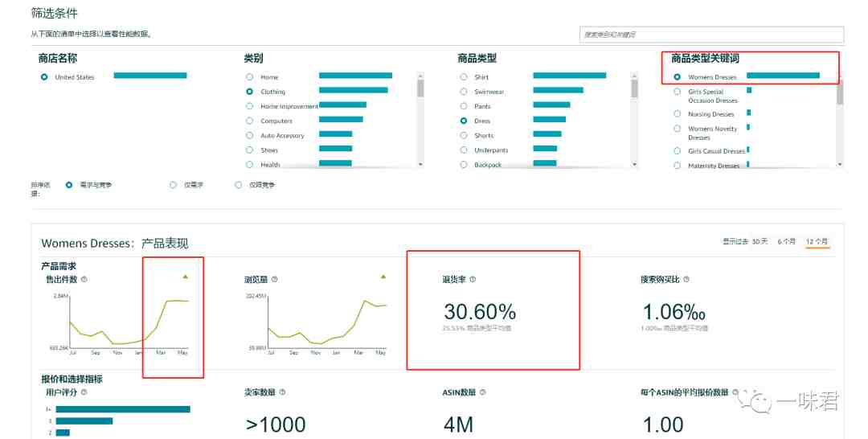Click the >1000 seller count value
Image resolution: width=868 pixels, height=439 pixels.
pos(275,425)
